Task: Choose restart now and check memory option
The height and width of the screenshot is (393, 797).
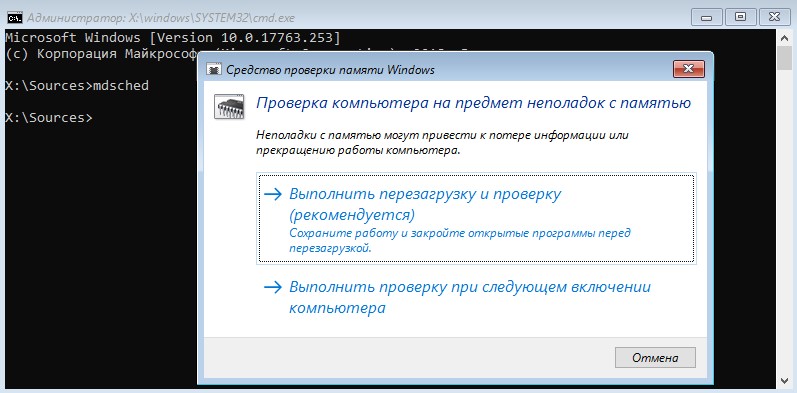Action: 476,218
